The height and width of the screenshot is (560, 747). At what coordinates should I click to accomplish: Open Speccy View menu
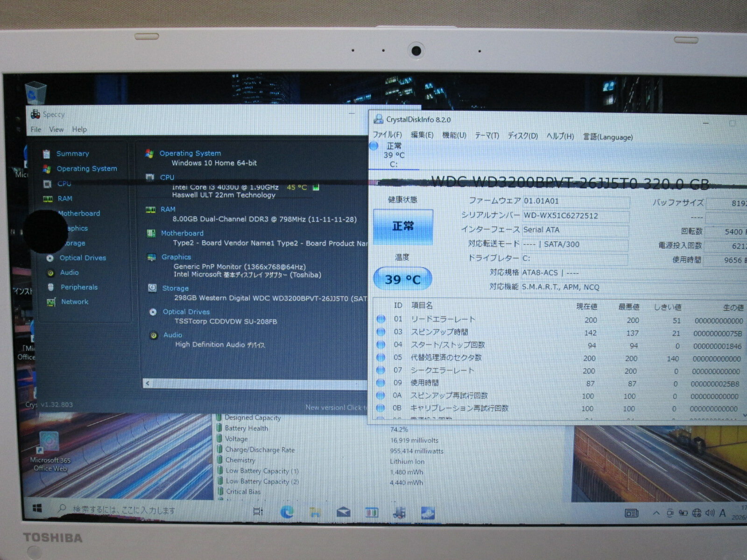(56, 129)
